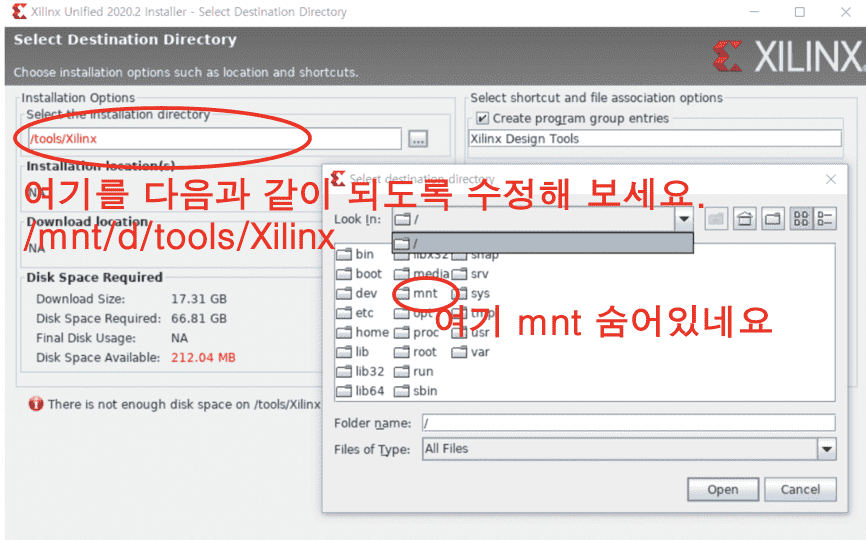Select the mnt folder
Viewport: 866px width, 540px height.
(x=416, y=293)
